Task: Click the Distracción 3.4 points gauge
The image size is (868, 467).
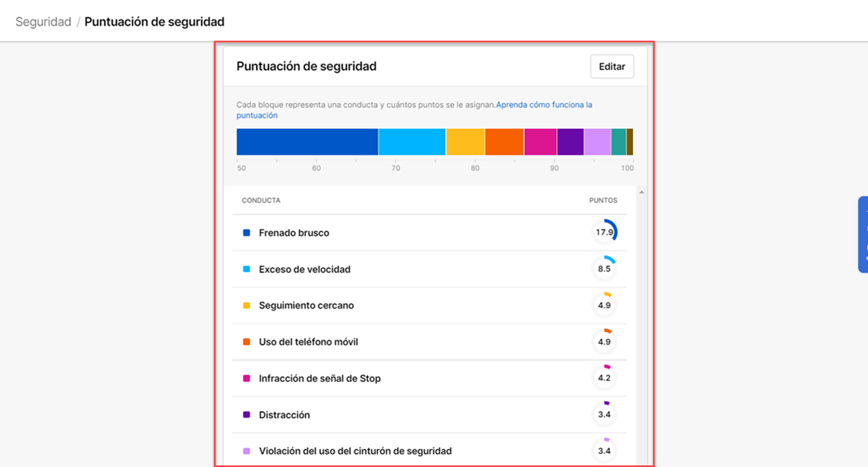Action: click(604, 414)
